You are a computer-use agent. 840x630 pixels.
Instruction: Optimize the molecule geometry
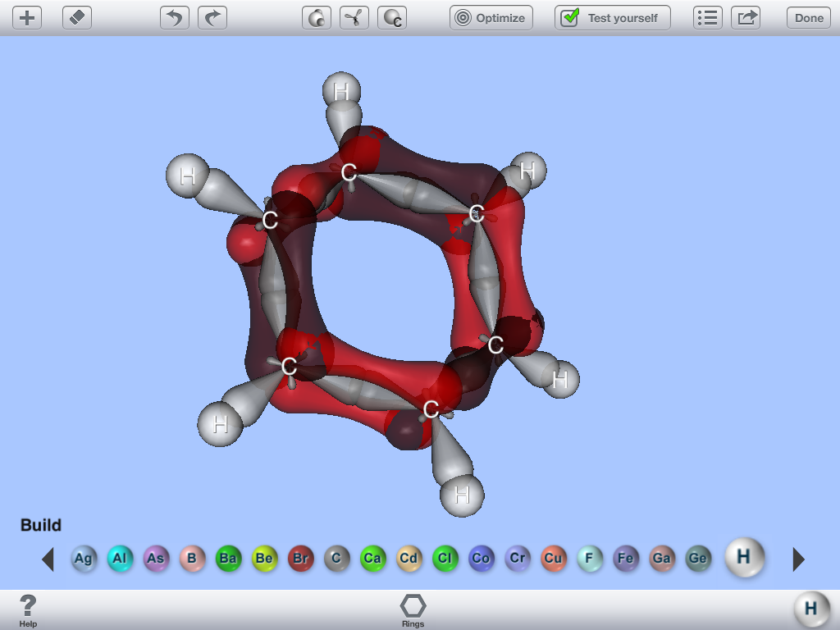coord(491,17)
